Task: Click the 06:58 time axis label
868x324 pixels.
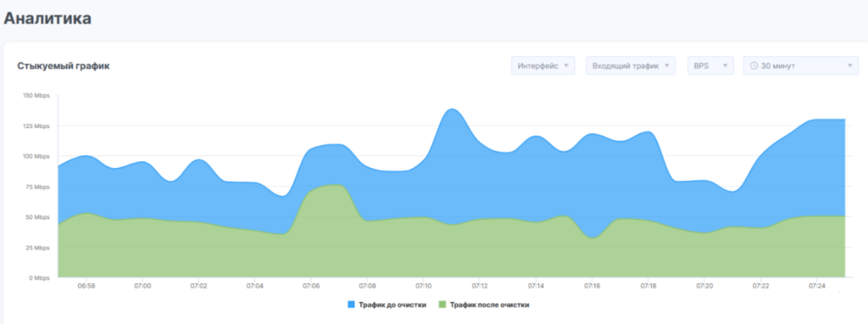Action: coord(86,287)
